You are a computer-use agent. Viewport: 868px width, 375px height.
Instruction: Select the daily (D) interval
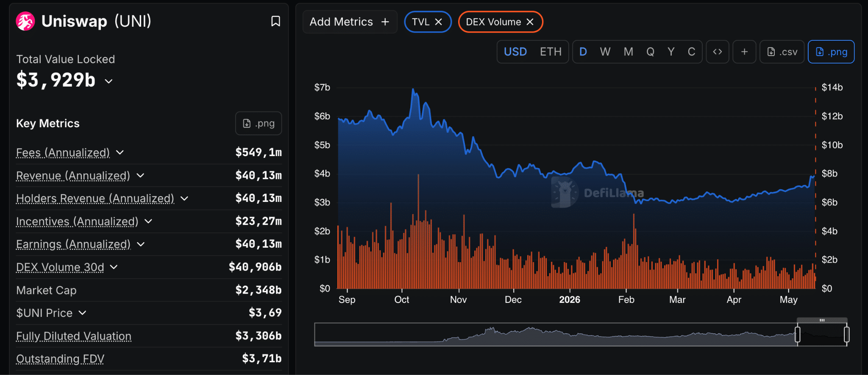point(583,52)
